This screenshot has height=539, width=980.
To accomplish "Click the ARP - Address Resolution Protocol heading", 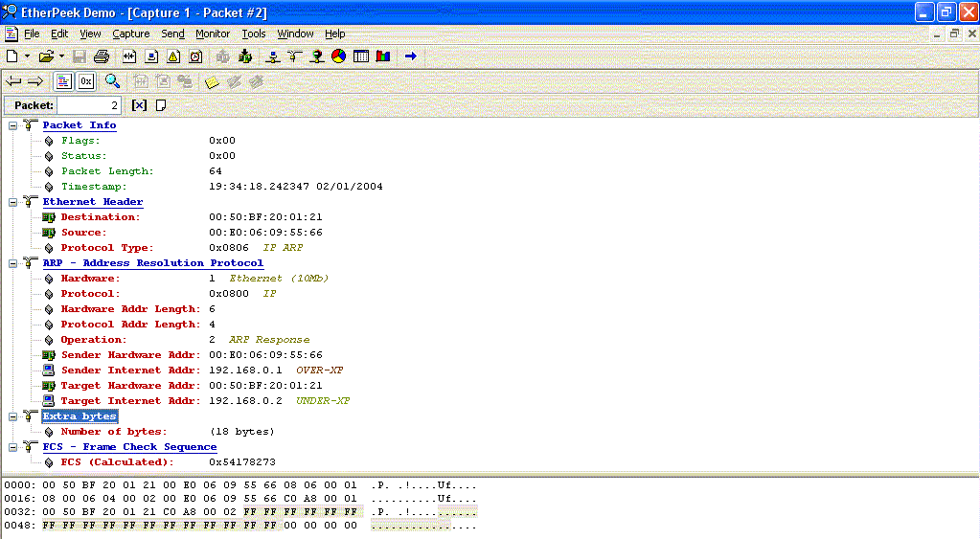I will click(x=153, y=263).
